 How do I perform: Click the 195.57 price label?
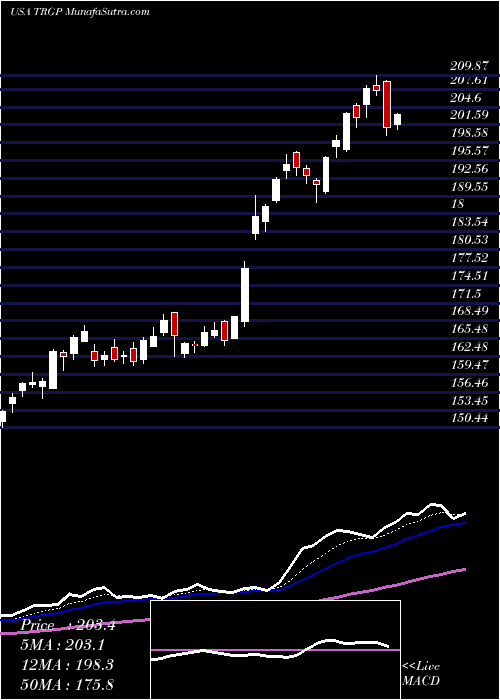pyautogui.click(x=470, y=151)
